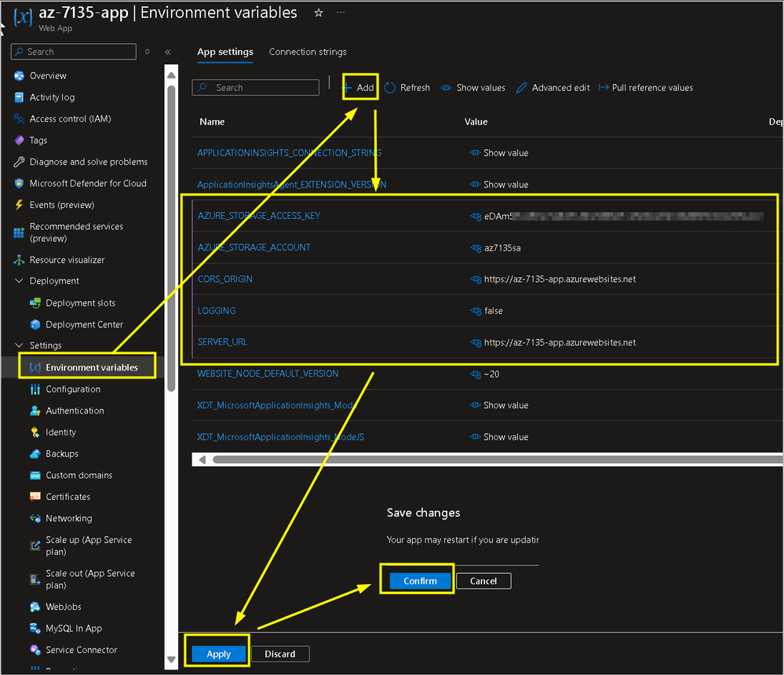Viewport: 784px width, 675px height.
Task: Refresh the app settings list
Action: pos(407,88)
